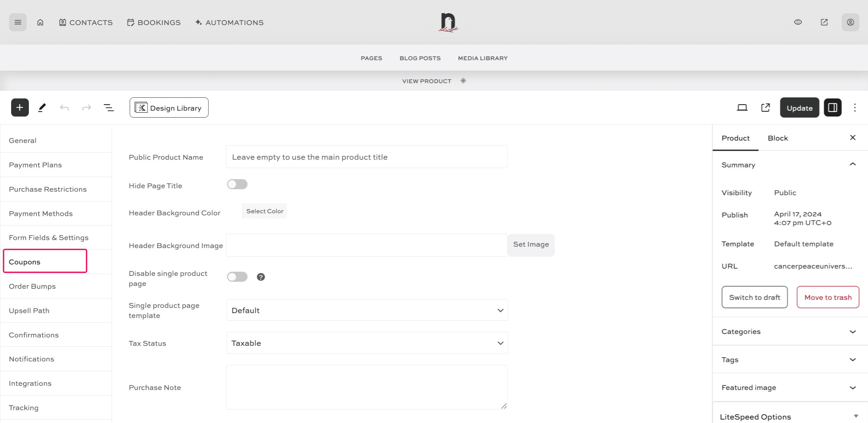Click the eye preview icon top right

tap(798, 22)
